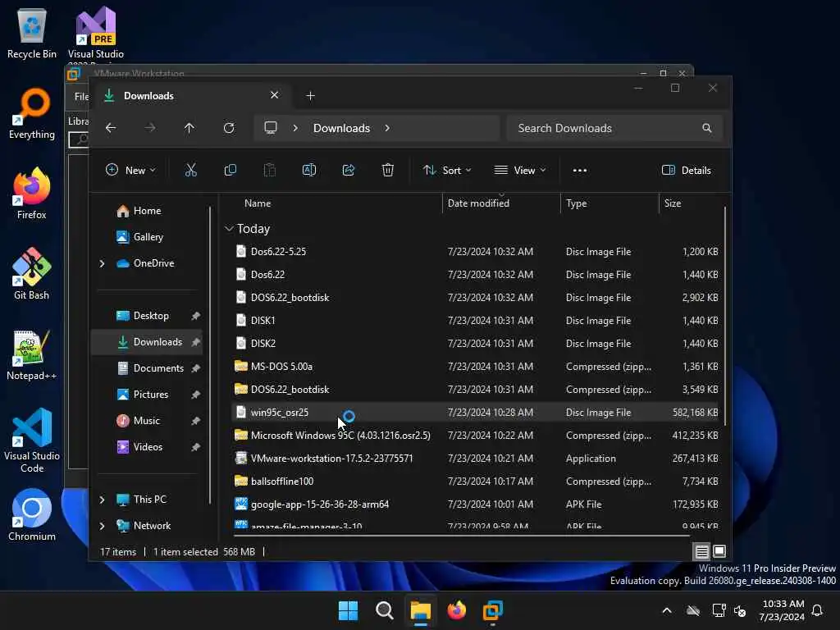Toggle the Details pane

coord(687,171)
